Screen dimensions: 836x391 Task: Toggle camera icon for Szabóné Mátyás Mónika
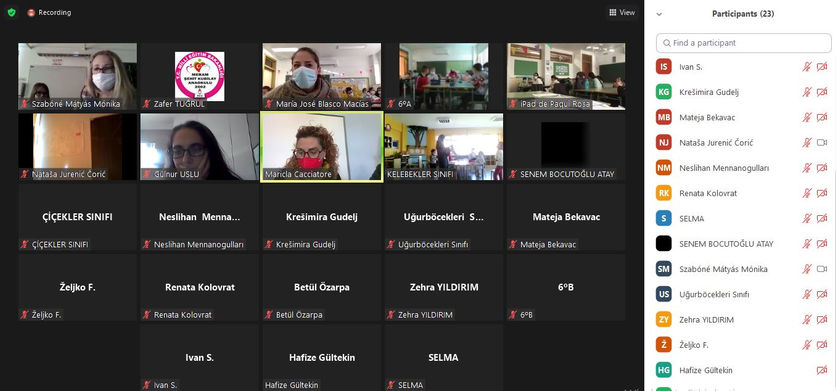point(822,269)
